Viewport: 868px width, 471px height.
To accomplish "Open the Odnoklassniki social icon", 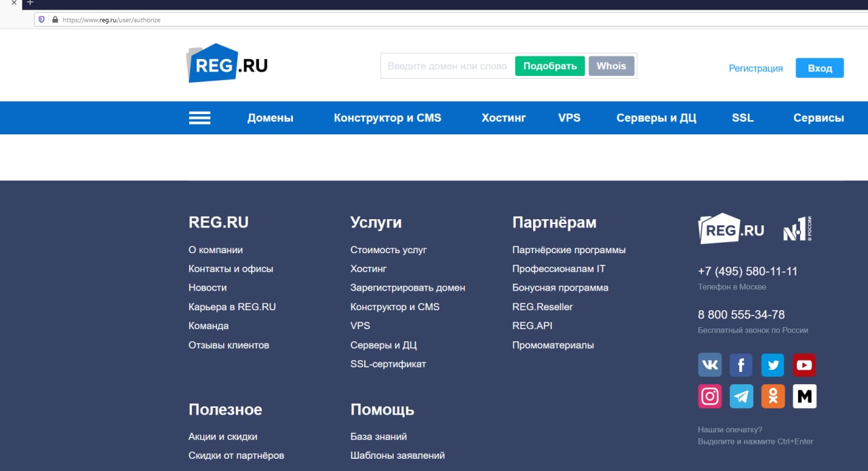I will (772, 396).
